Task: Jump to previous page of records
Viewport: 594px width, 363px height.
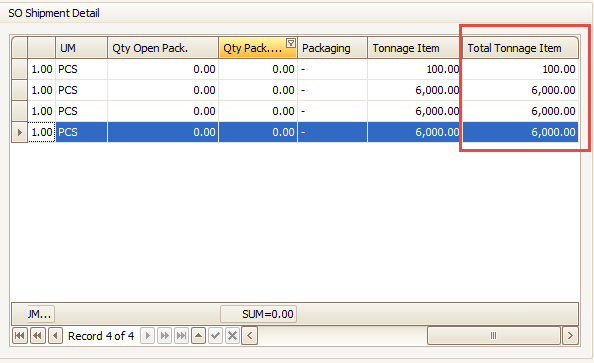Action: click(38, 336)
